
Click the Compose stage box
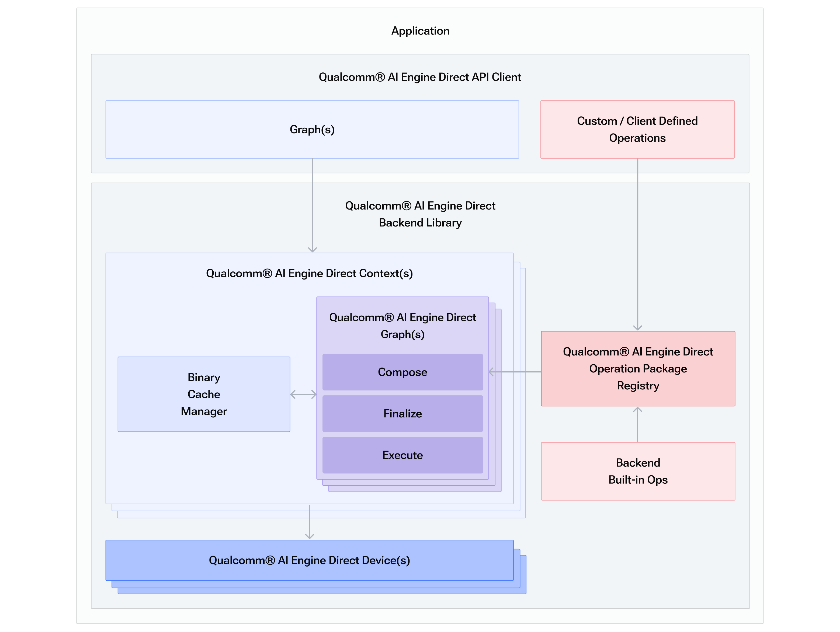402,372
